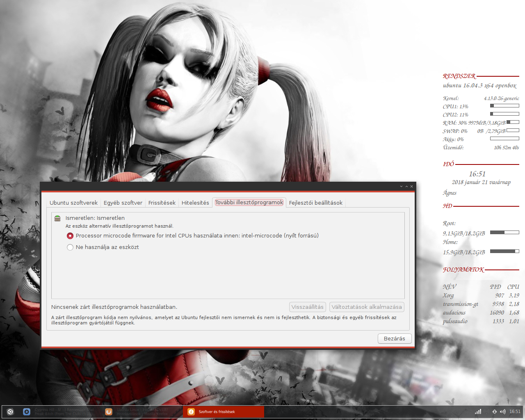The width and height of the screenshot is (525, 420).
Task: Open the Ubuntu menu icon in taskbar
Action: (10, 412)
